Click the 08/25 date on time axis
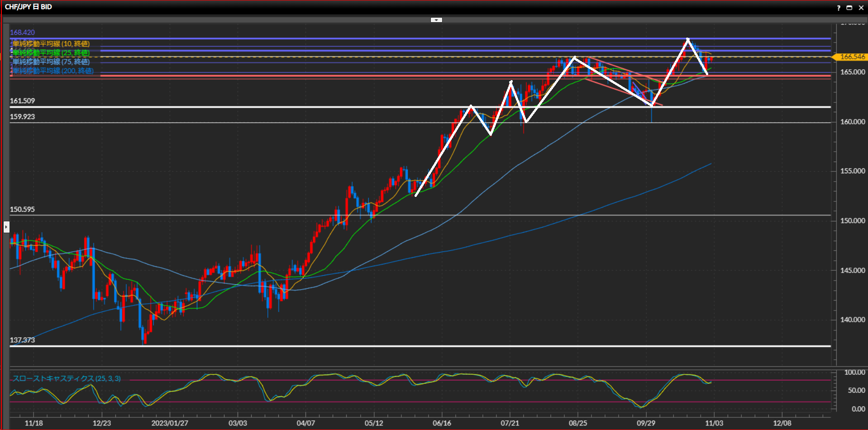Image resolution: width=868 pixels, height=430 pixels. click(578, 423)
